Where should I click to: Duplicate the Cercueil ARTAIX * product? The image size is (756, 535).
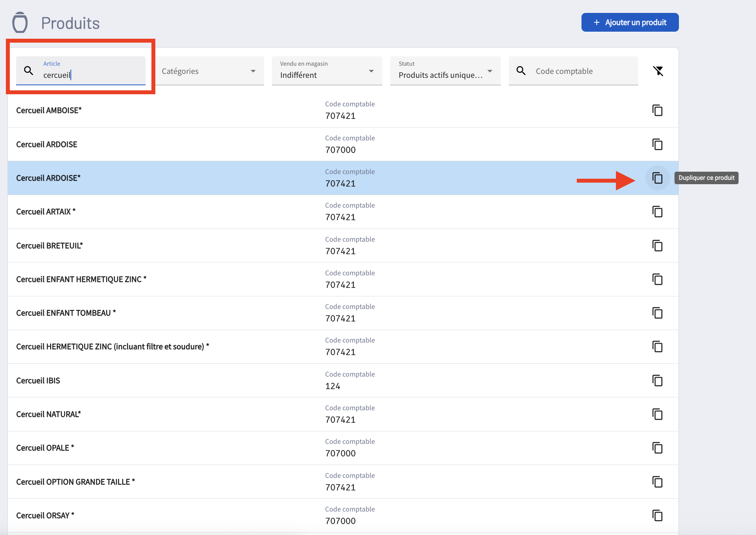tap(657, 212)
